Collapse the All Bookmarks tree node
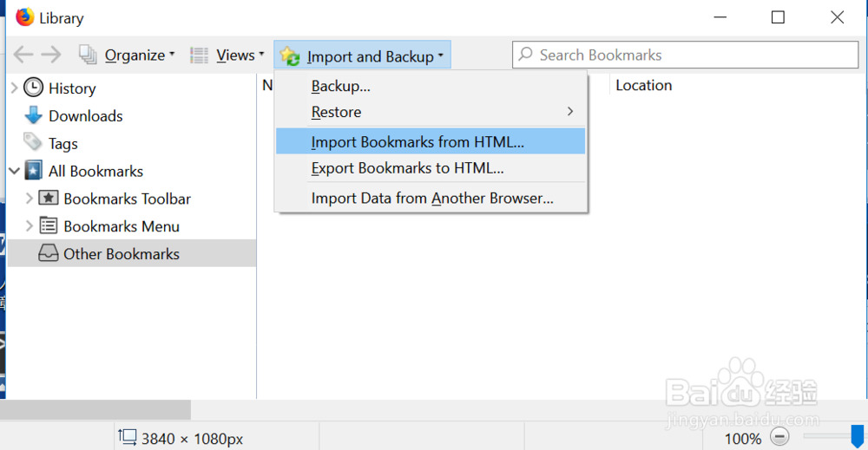Screen dimensions: 868x450 (x=14, y=171)
